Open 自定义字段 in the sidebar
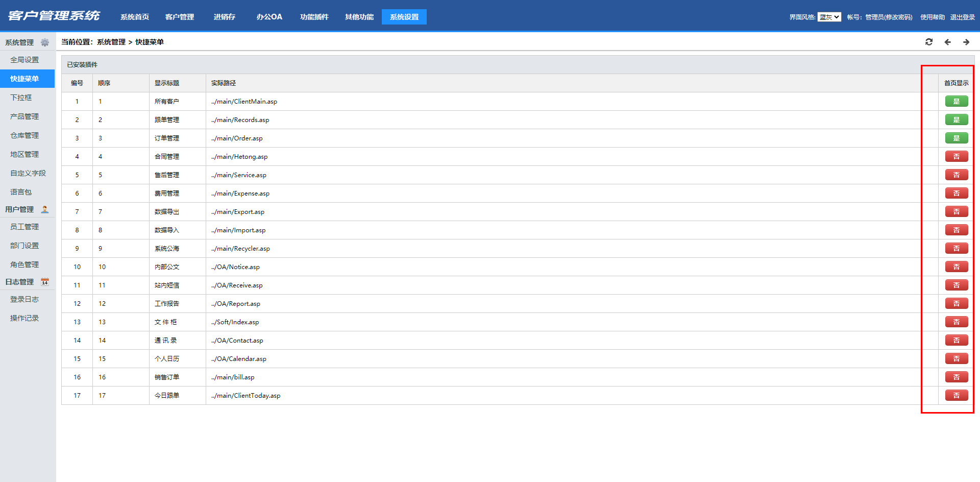980x482 pixels. [x=28, y=173]
